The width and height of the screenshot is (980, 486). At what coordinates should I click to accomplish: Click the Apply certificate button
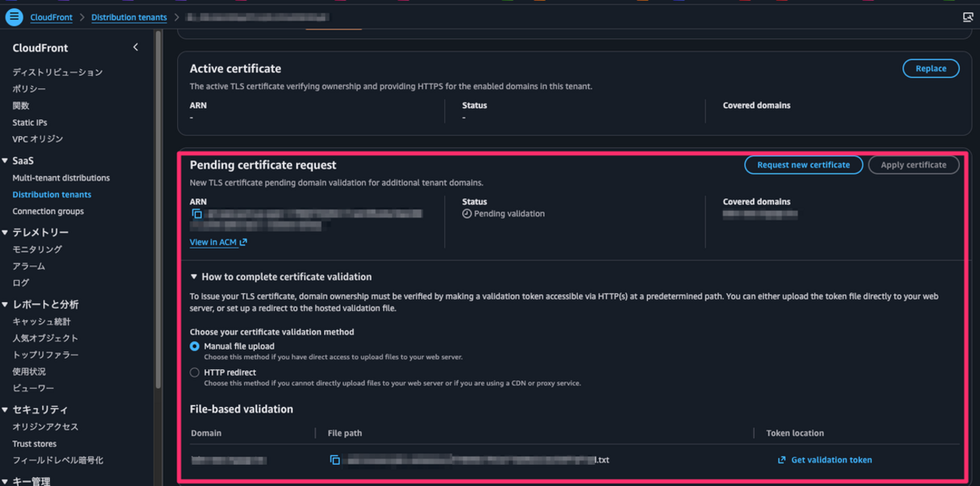point(914,165)
